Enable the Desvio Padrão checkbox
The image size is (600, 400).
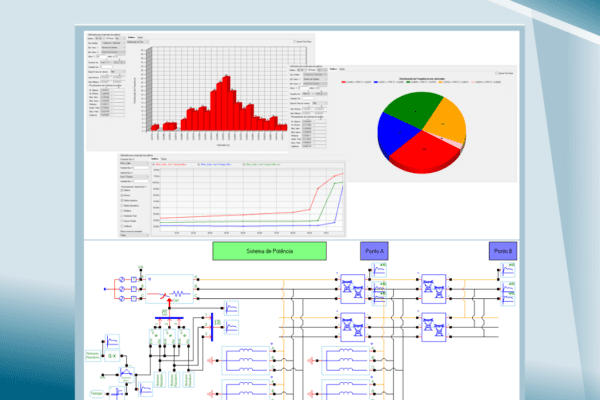122,221
